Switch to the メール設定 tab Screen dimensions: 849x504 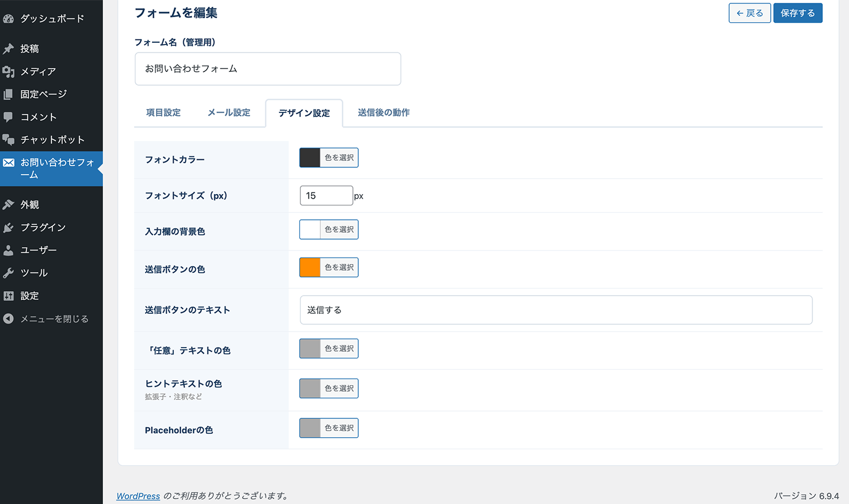pyautogui.click(x=229, y=113)
